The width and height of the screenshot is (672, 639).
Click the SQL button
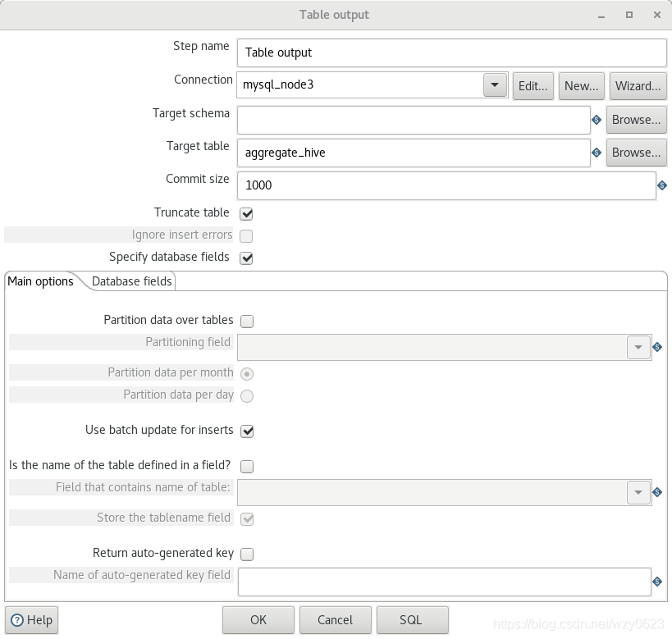[412, 620]
